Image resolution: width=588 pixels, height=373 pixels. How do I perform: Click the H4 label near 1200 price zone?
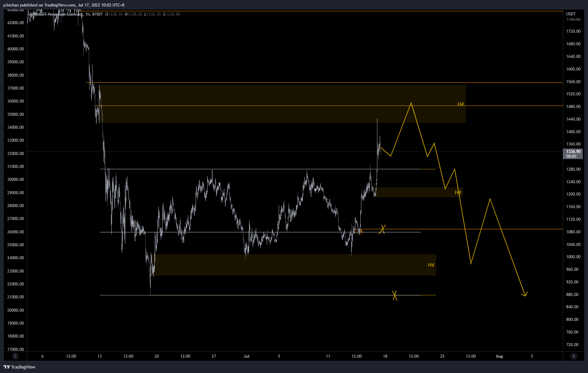458,192
